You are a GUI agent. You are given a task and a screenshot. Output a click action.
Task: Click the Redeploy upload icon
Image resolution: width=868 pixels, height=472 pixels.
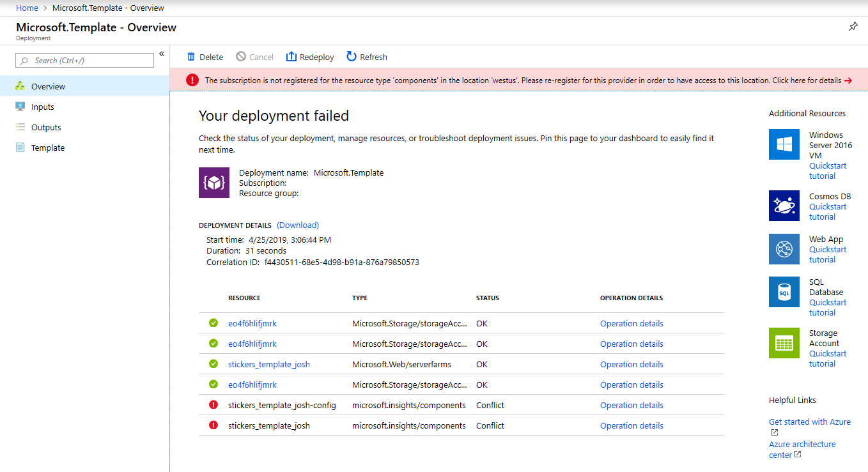291,57
